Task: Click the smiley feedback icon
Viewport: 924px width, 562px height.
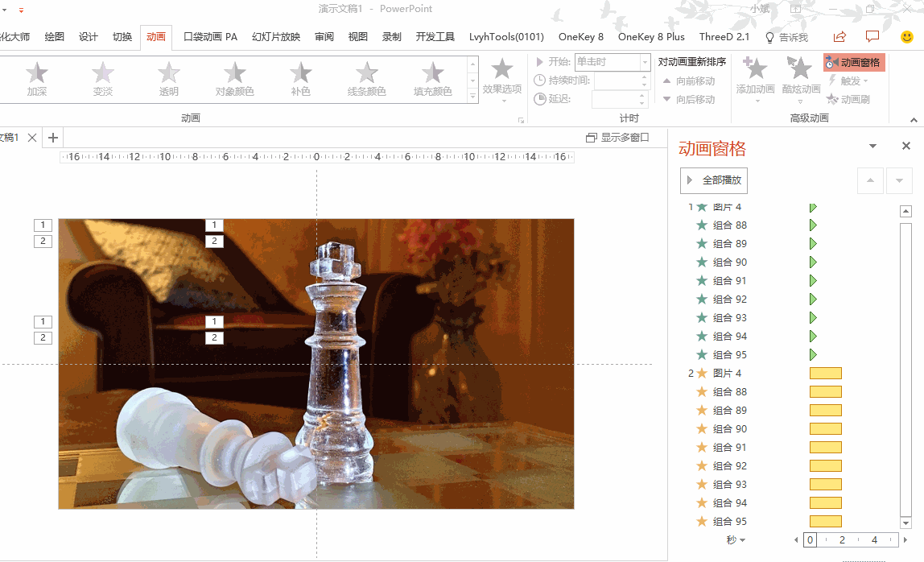Action: pyautogui.click(x=906, y=37)
